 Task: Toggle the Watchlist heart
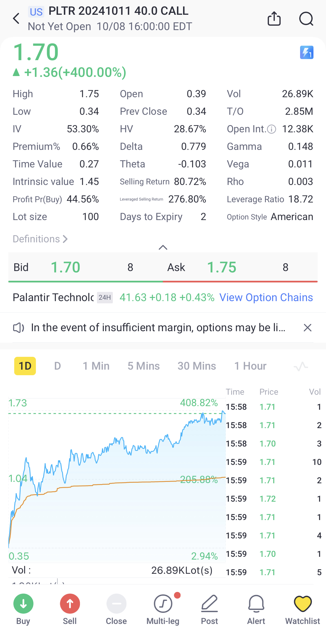coord(303,604)
